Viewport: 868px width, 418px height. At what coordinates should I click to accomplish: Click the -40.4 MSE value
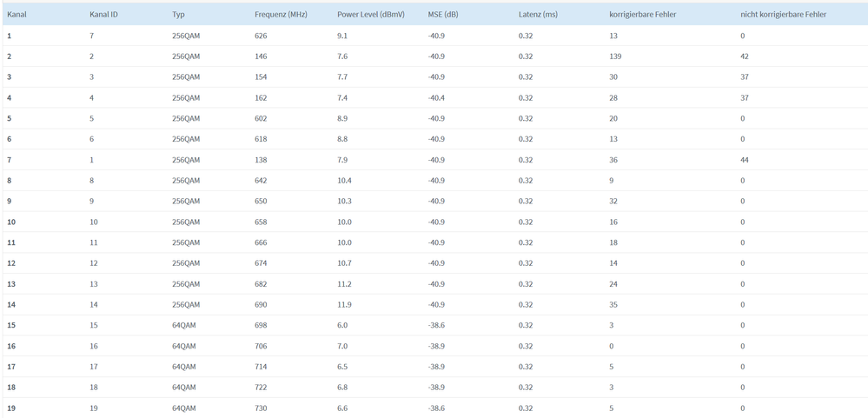pos(436,98)
